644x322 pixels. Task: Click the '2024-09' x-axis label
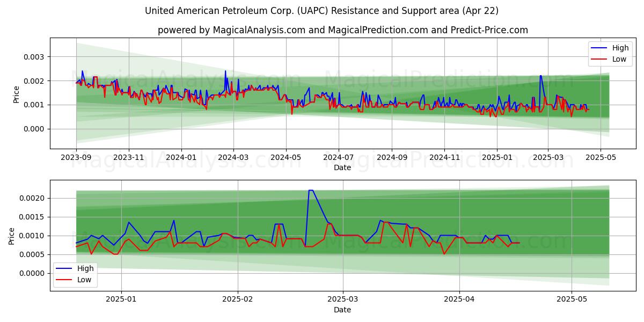[392, 158]
